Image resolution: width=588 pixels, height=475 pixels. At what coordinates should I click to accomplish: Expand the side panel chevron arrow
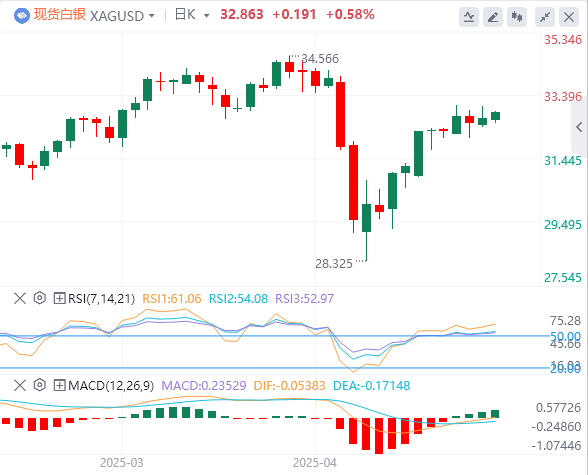click(579, 127)
